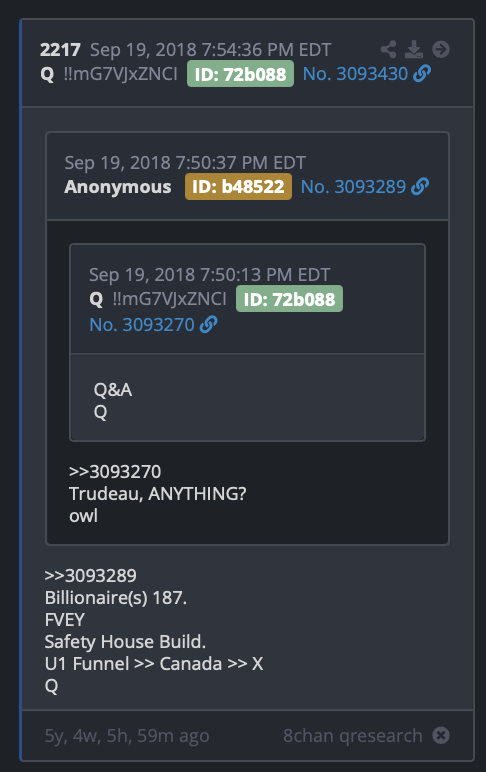The width and height of the screenshot is (486, 772).
Task: Click the share icon on post 2217
Action: pyautogui.click(x=389, y=49)
